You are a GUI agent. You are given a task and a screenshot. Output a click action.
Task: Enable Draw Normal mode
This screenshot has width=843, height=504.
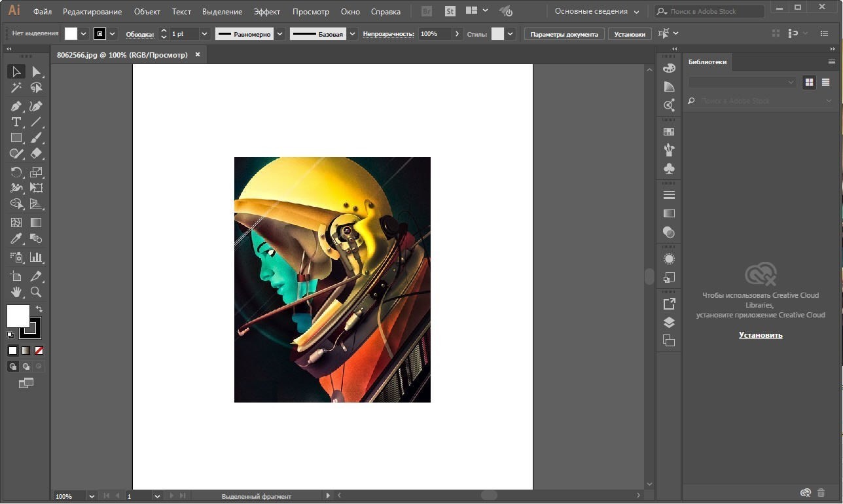(x=12, y=367)
